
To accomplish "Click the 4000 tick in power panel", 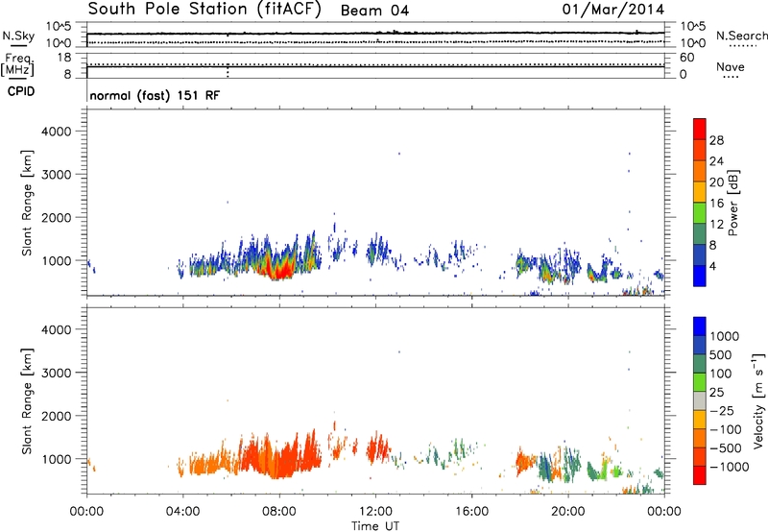I will (x=57, y=132).
